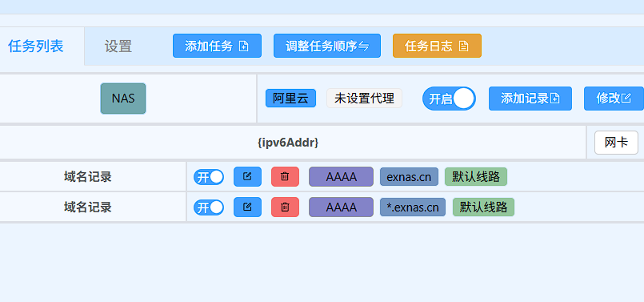
Task: Click AAAA tag in *.exnas.cn row
Action: click(341, 207)
